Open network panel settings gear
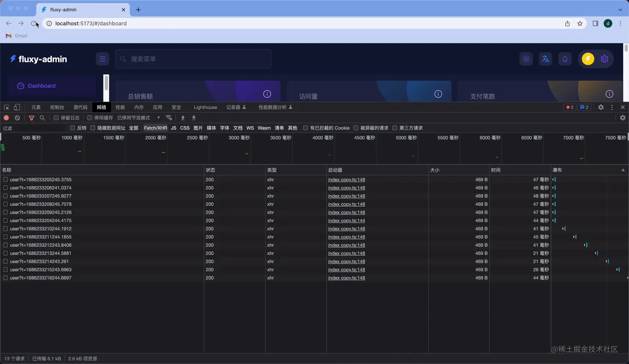Viewport: 629px width, 364px height. (623, 118)
